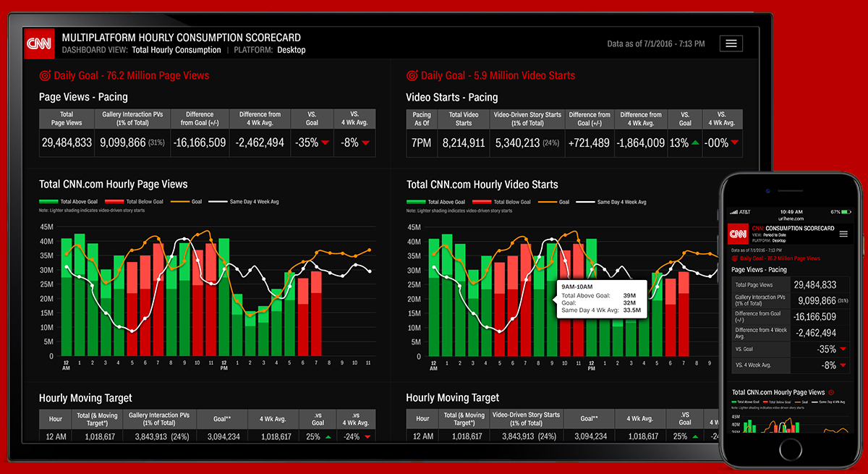Click orange Goal line swatch in desktop Page Views legend

(x=179, y=202)
